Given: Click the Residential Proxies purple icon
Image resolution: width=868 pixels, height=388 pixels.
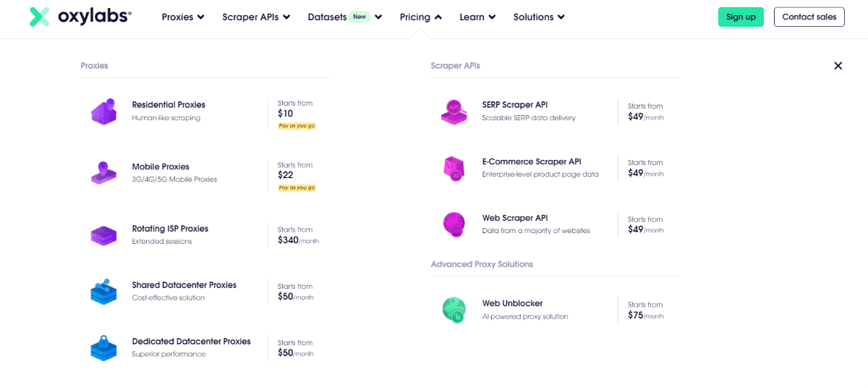Looking at the screenshot, I should [103, 111].
